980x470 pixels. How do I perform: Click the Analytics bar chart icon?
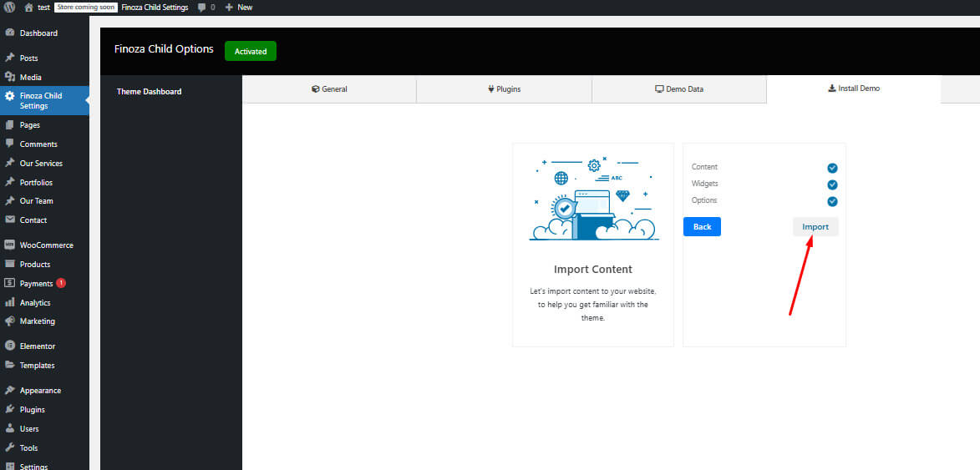(x=9, y=302)
